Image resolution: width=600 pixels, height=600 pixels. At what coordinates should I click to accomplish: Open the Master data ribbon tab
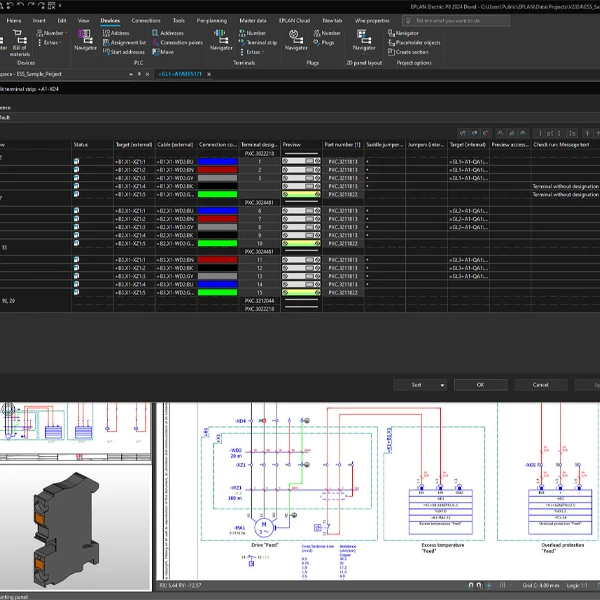point(255,19)
